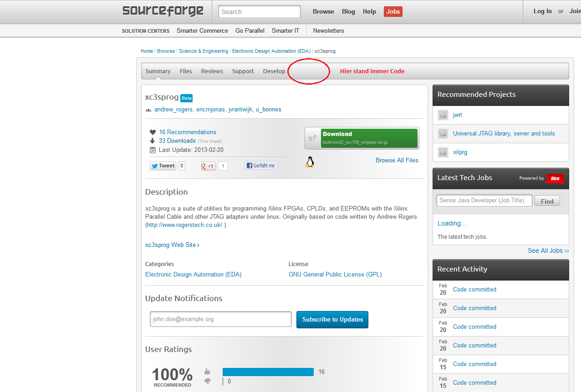Open the xilprg recommended project link
The width and height of the screenshot is (581, 392).
pyautogui.click(x=460, y=152)
